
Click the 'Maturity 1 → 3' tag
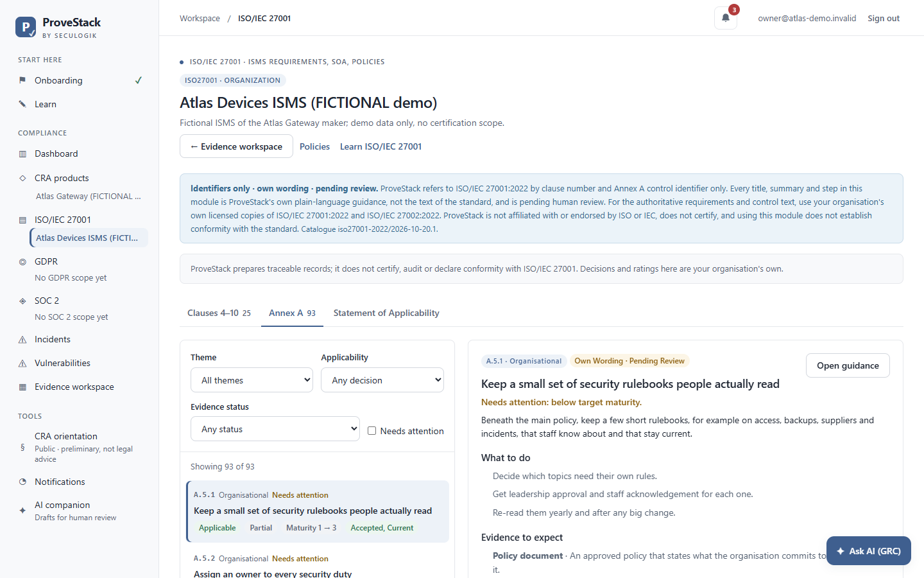[x=311, y=528]
